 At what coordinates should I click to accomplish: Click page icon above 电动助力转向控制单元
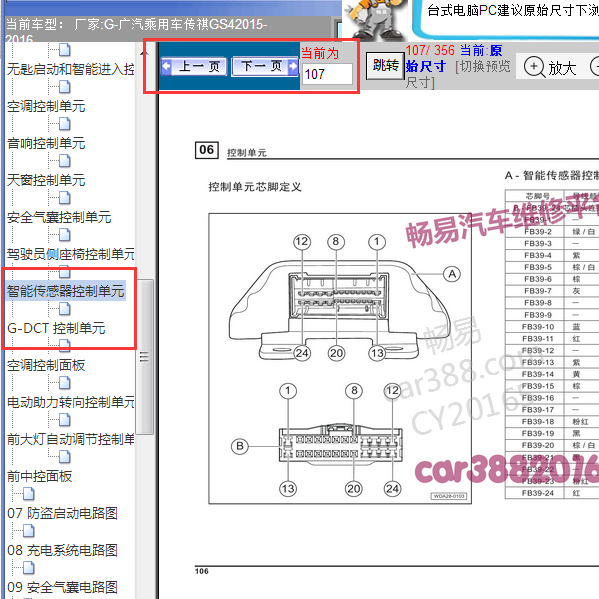(x=65, y=383)
